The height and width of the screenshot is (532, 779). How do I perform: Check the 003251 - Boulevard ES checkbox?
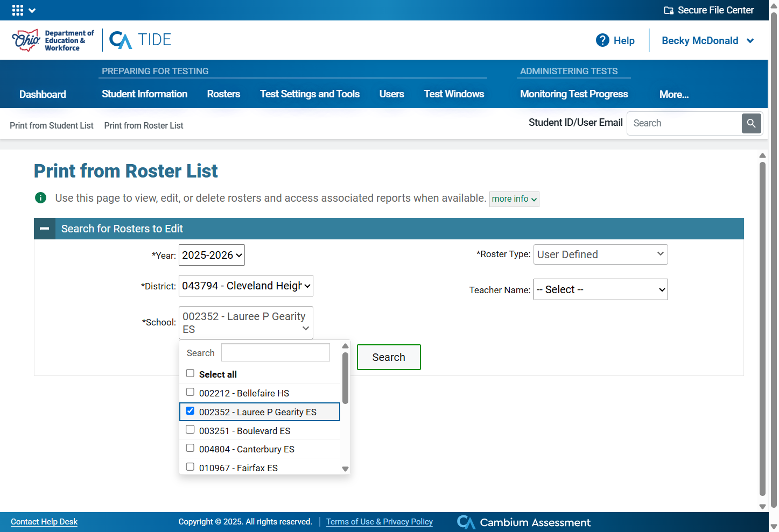[x=190, y=430]
